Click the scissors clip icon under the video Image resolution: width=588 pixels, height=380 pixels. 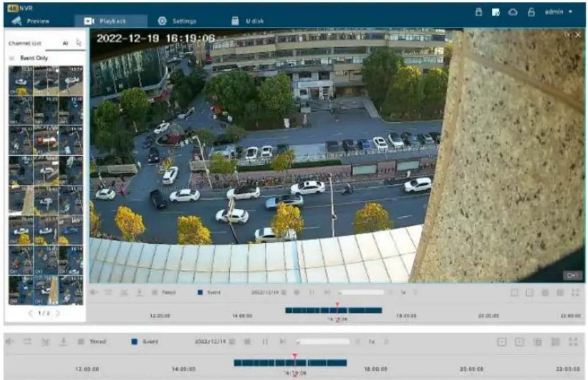click(124, 293)
